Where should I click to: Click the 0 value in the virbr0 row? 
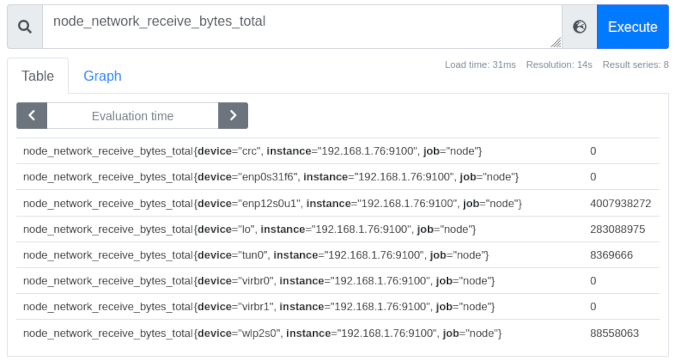(x=593, y=281)
